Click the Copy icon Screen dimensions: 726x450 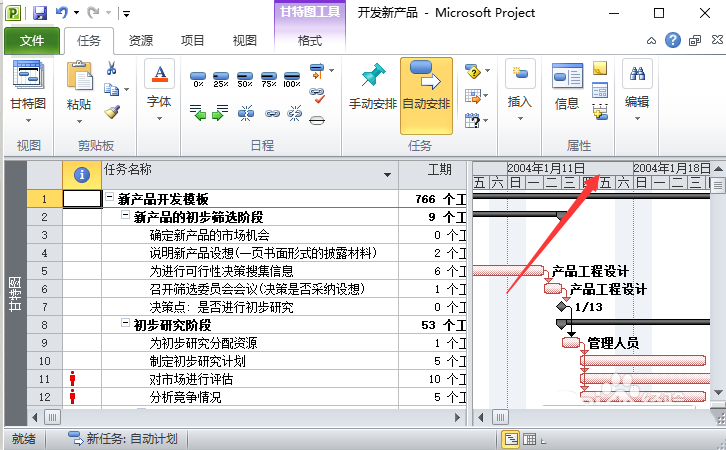coord(111,89)
